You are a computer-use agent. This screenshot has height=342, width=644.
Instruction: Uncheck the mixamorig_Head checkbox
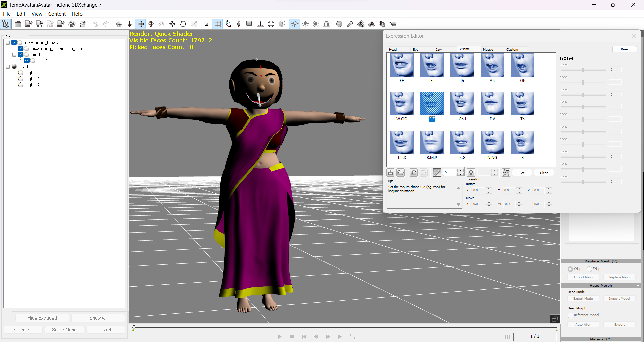click(14, 42)
